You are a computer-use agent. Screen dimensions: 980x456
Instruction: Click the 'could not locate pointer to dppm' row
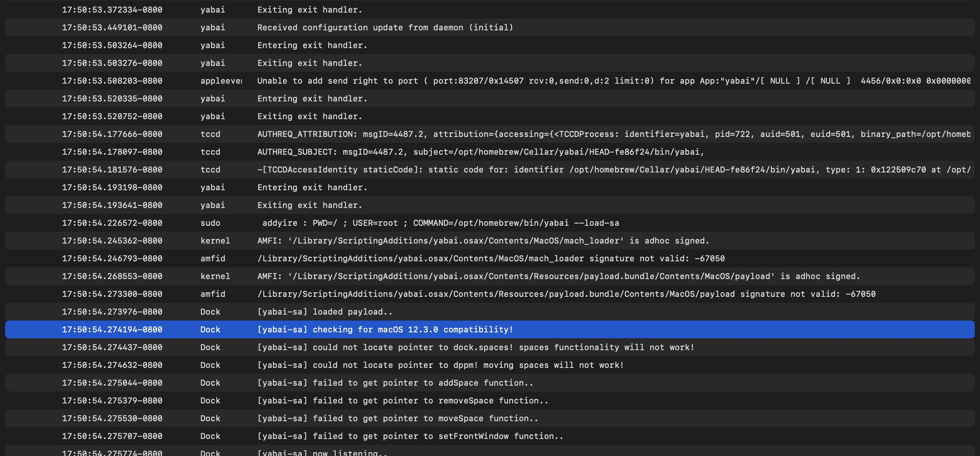[440, 365]
